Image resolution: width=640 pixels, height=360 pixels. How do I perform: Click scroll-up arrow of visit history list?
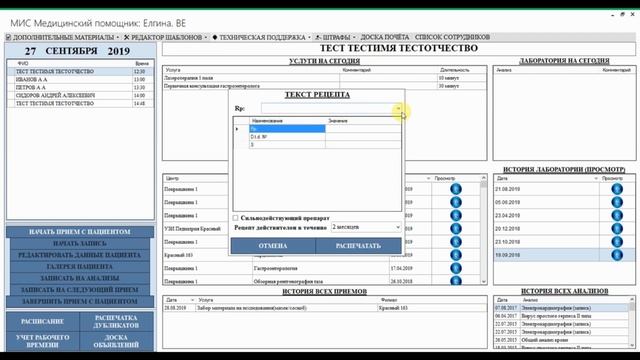coord(484,178)
